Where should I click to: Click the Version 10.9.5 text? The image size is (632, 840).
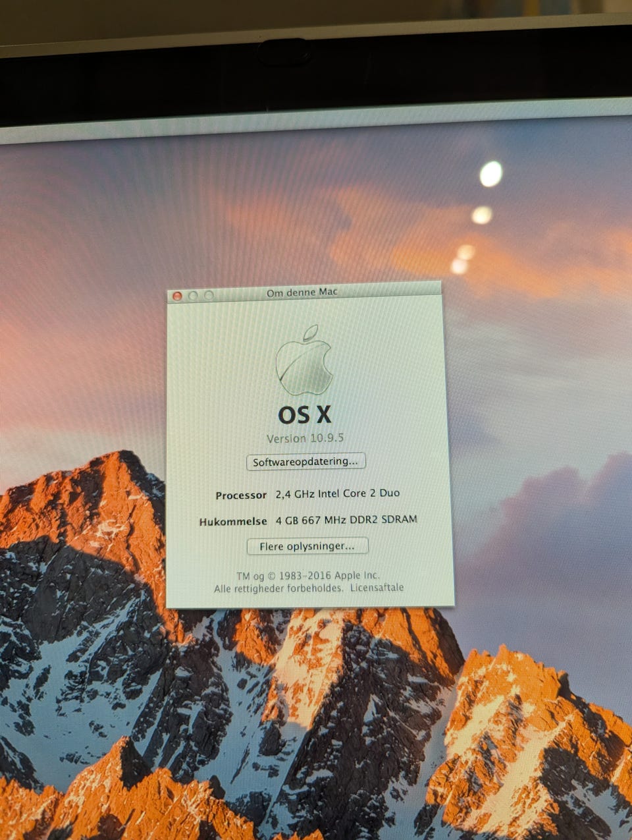pos(305,438)
